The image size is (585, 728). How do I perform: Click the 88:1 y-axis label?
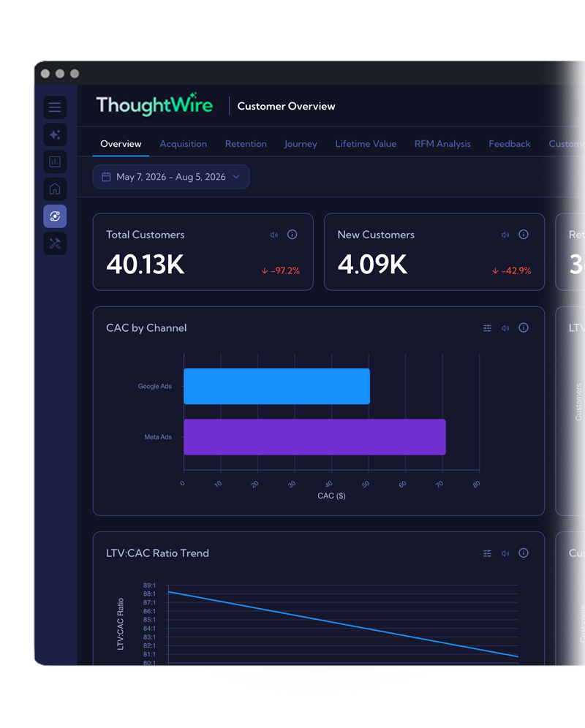[150, 594]
